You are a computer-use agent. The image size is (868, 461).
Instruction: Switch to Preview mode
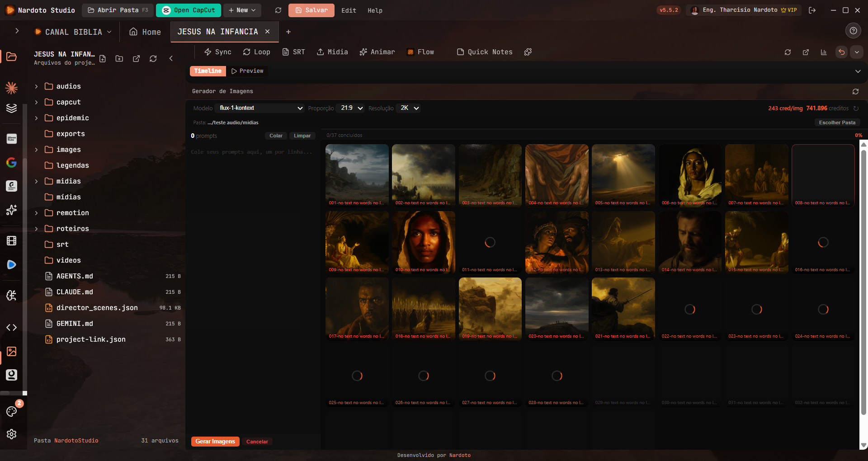247,71
